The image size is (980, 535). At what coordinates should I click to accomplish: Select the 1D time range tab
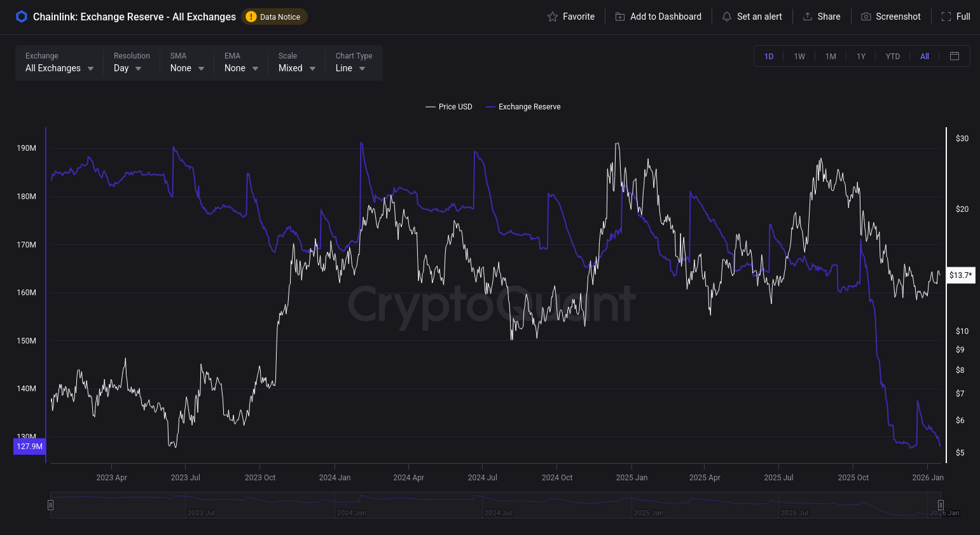769,57
